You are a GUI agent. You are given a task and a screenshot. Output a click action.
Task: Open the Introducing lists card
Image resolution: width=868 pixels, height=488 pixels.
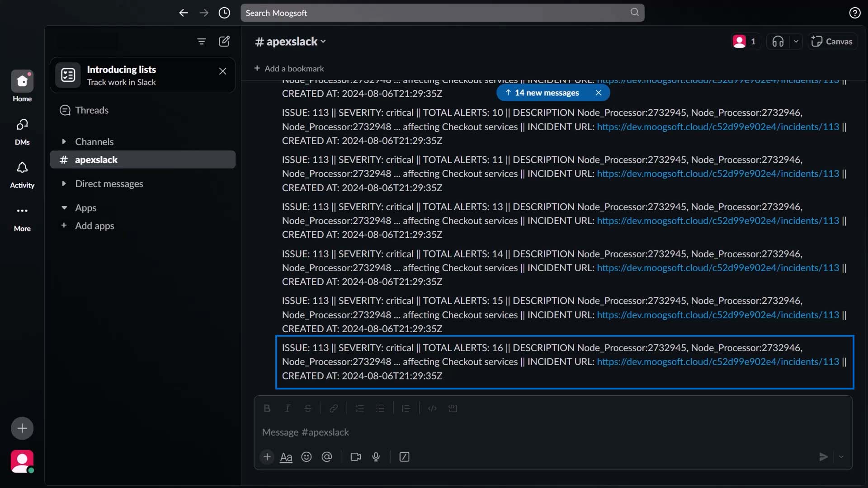[142, 75]
